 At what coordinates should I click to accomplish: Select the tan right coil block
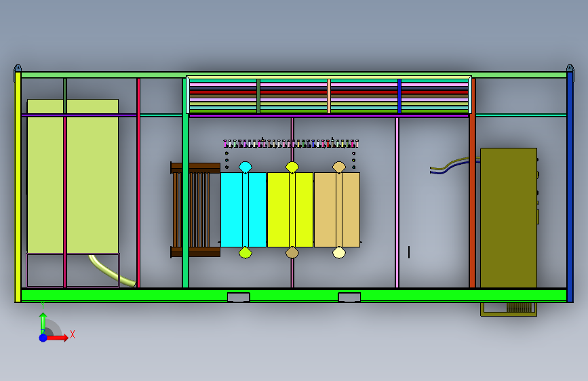337,209
